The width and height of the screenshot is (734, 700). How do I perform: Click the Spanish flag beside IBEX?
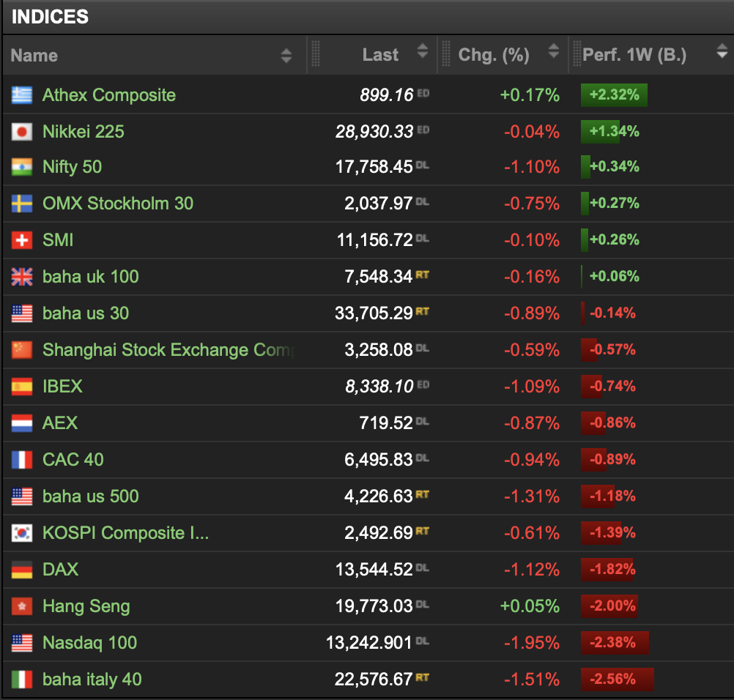click(22, 387)
